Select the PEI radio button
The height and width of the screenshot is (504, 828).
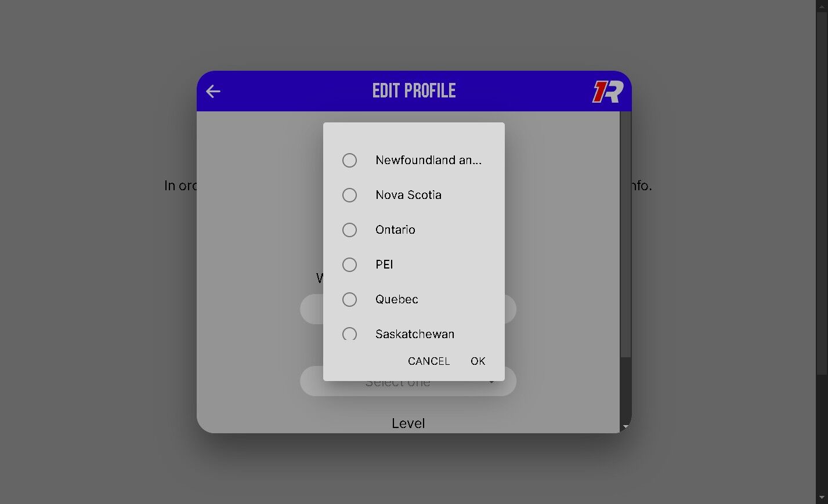click(349, 264)
